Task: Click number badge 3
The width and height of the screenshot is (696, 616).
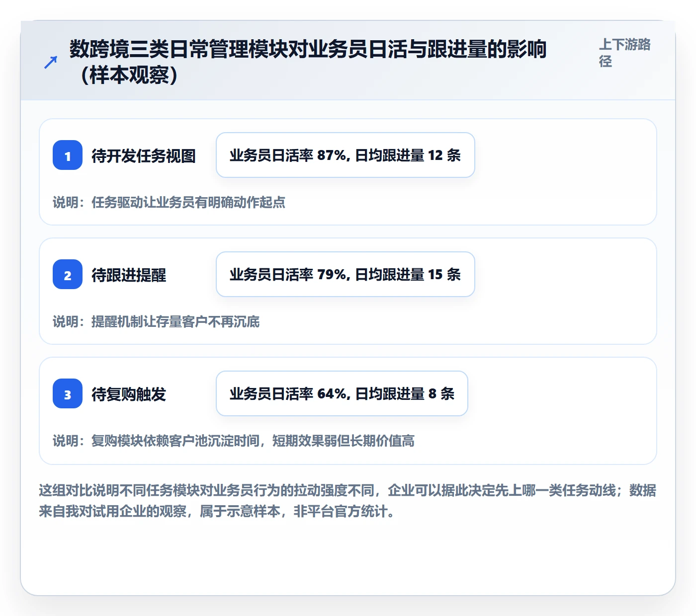Action: click(68, 393)
